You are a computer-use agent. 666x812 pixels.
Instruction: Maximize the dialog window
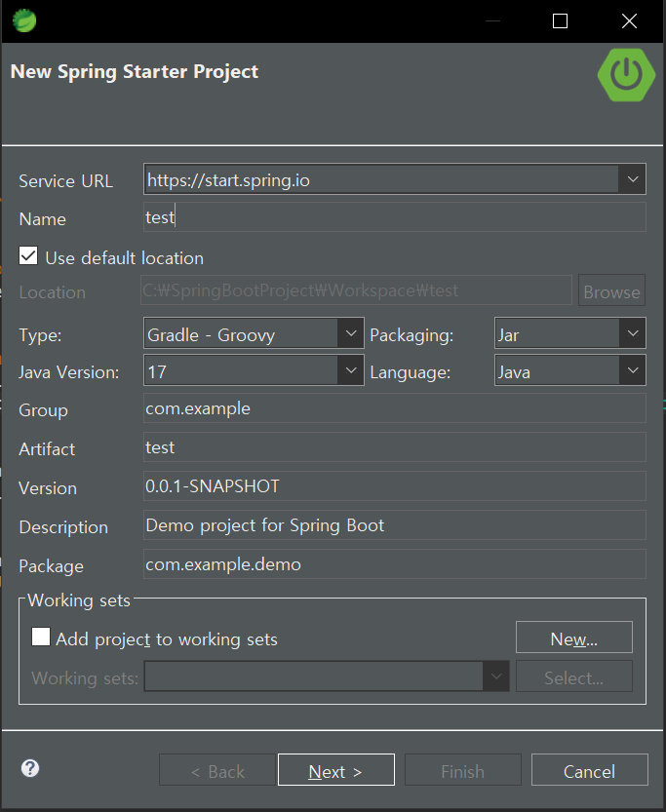pyautogui.click(x=560, y=20)
